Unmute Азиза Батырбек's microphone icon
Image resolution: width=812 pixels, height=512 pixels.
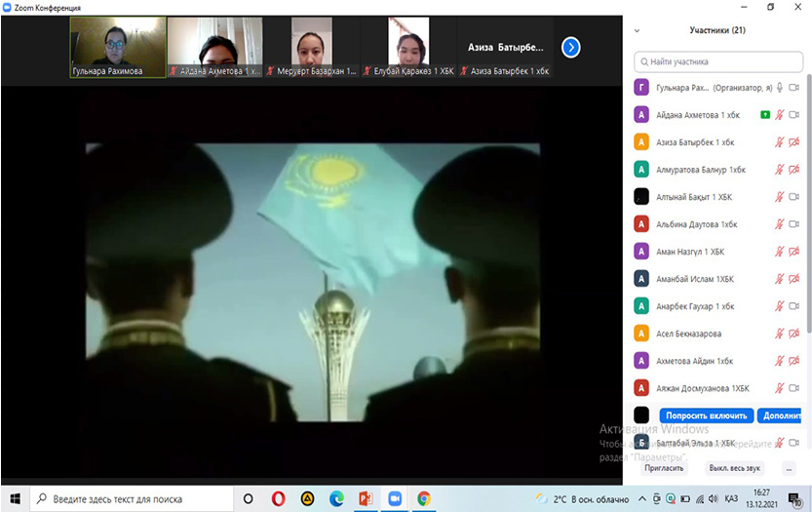pos(779,142)
